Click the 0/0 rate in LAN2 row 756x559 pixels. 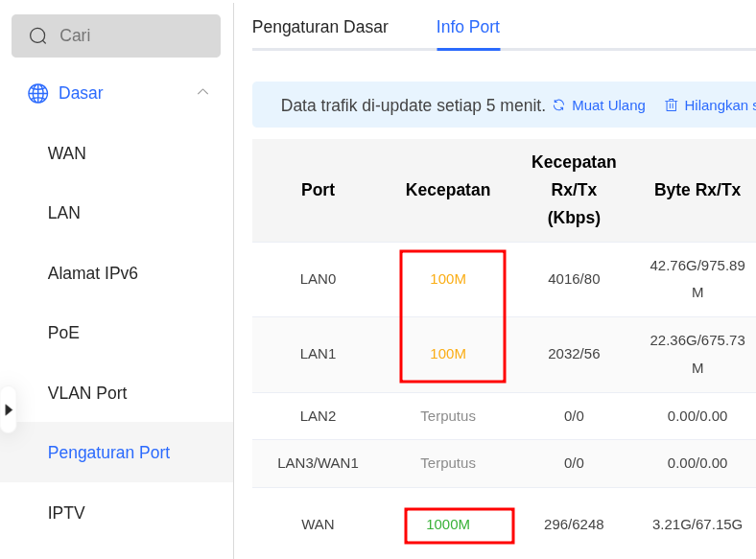click(x=574, y=416)
